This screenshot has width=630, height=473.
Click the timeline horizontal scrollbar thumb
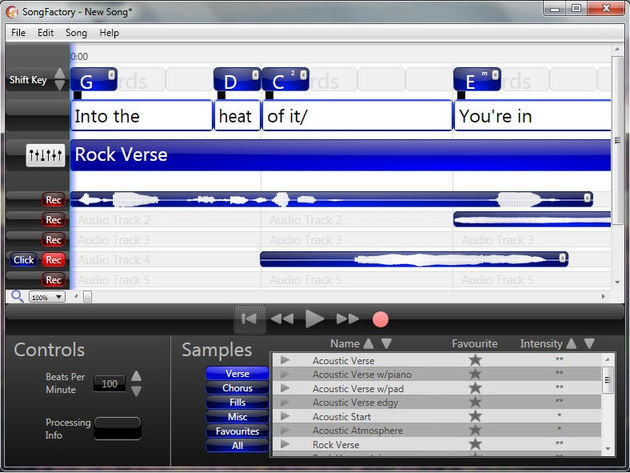(87, 297)
